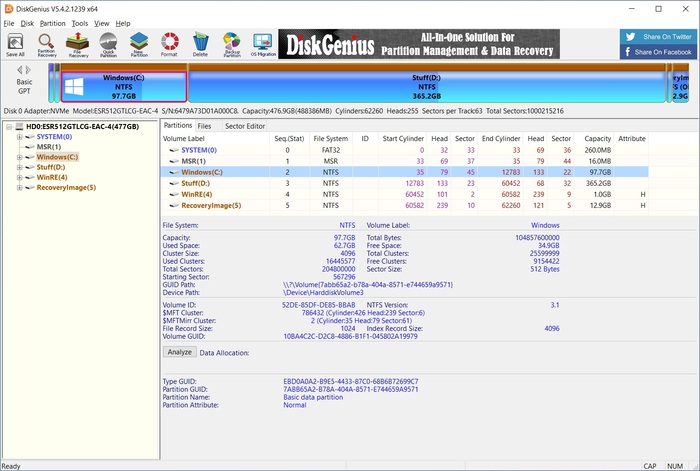Select the RecoveryImage(5) row in the partition table
700x471 pixels.
point(404,205)
